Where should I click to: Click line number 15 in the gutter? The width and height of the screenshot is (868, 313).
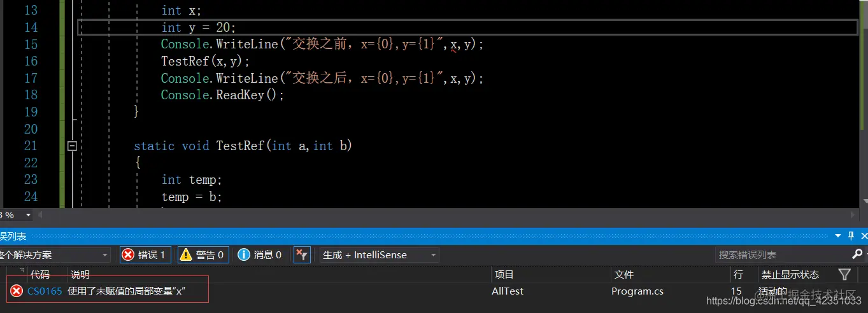point(31,45)
